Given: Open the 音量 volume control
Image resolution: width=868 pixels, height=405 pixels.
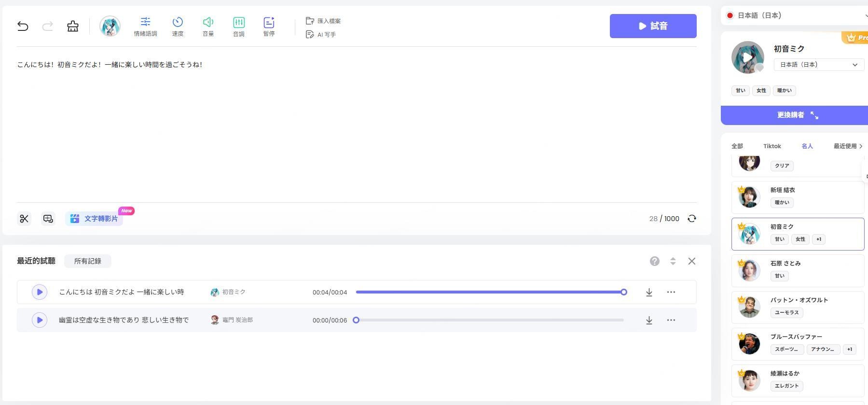Looking at the screenshot, I should (208, 27).
